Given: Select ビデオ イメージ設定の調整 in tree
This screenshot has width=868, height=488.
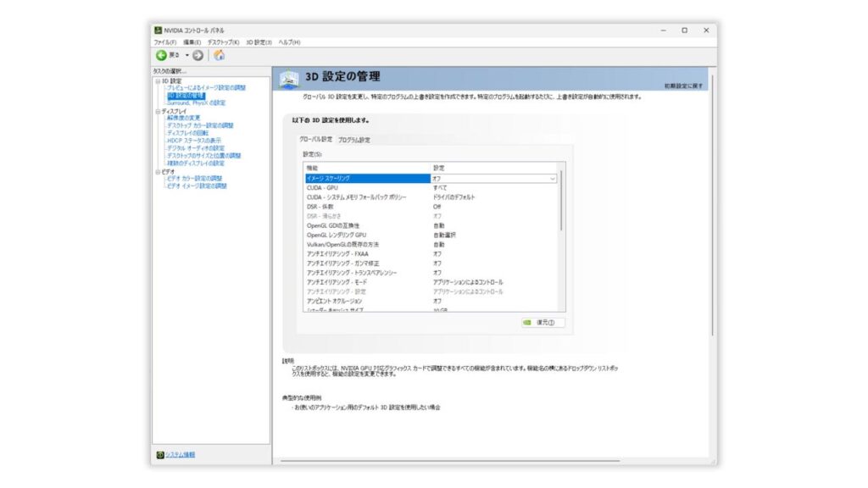Looking at the screenshot, I should coord(197,186).
